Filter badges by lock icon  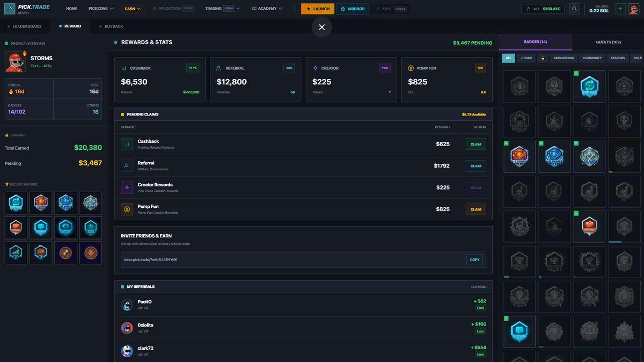[543, 58]
